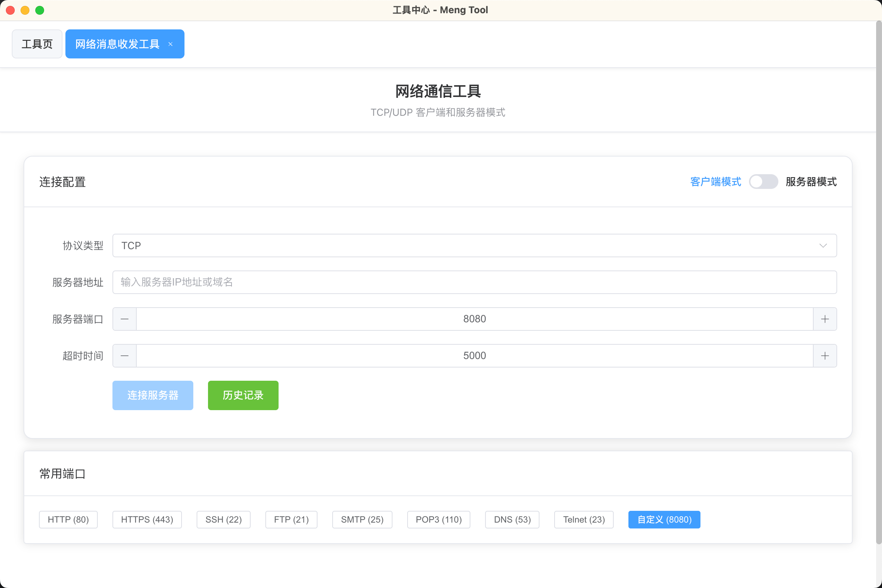The height and width of the screenshot is (588, 882).
Task: Decrease the 超时时间 value
Action: pyautogui.click(x=125, y=355)
